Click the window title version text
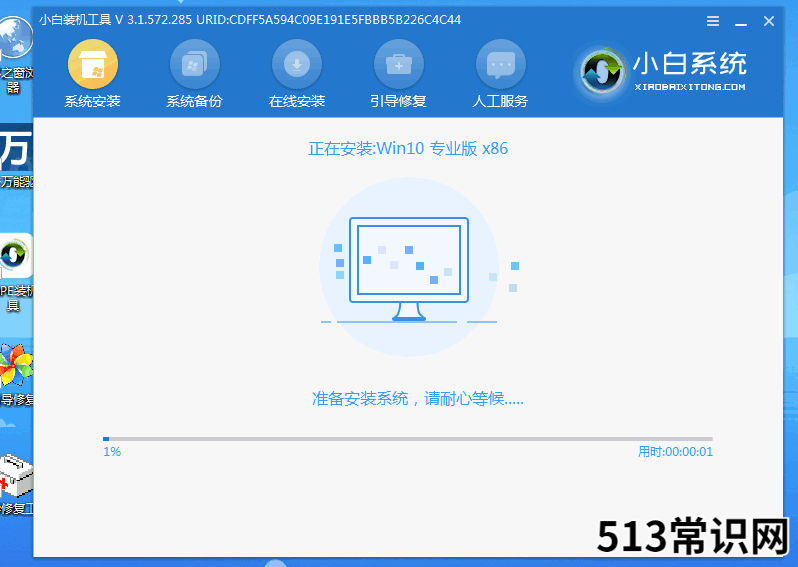Screen dimensions: 798x567 [x=250, y=20]
